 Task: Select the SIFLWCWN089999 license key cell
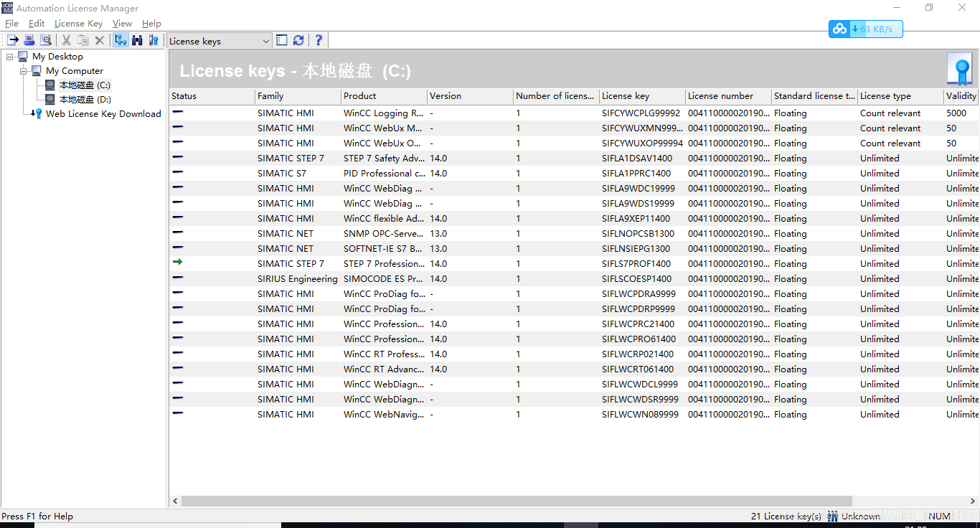pyautogui.click(x=640, y=415)
